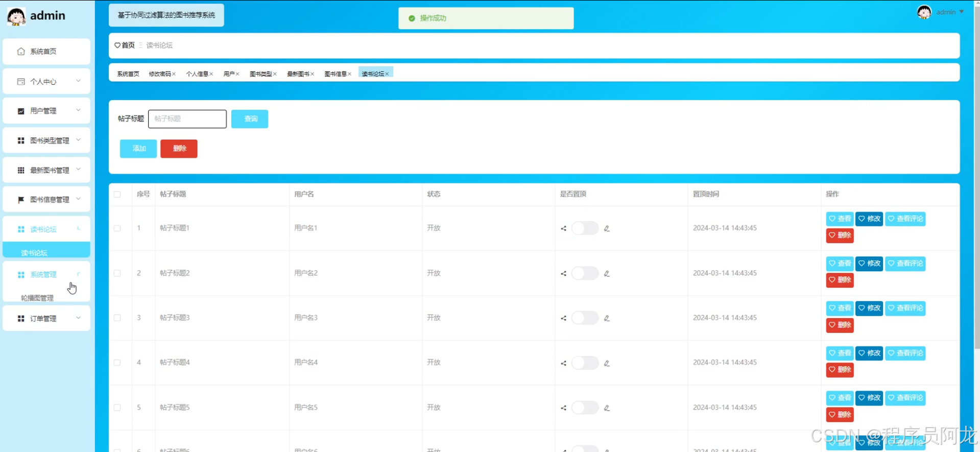The image size is (980, 452).
Task: Tick the select-all checkbox in the table header
Action: point(117,194)
